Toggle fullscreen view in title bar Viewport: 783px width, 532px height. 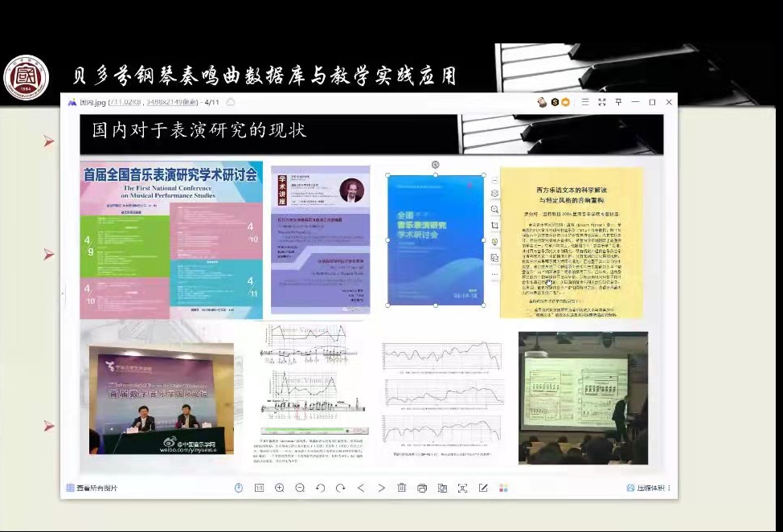point(601,102)
